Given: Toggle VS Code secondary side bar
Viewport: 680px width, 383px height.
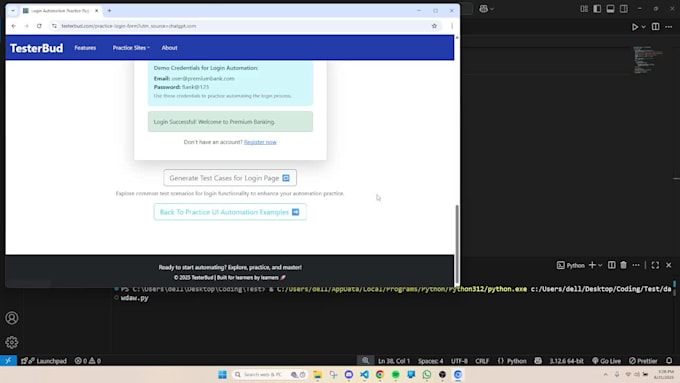Looking at the screenshot, I should (624, 9).
